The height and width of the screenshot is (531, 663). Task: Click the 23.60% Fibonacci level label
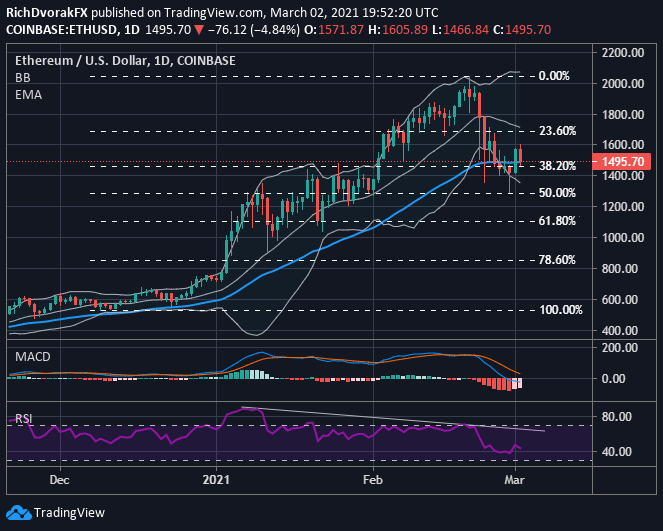(x=558, y=131)
